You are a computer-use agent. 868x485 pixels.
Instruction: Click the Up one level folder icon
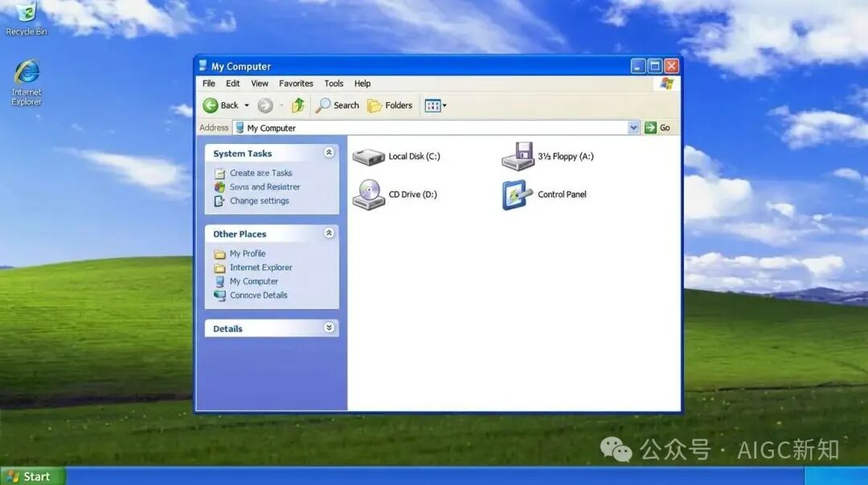pyautogui.click(x=297, y=105)
